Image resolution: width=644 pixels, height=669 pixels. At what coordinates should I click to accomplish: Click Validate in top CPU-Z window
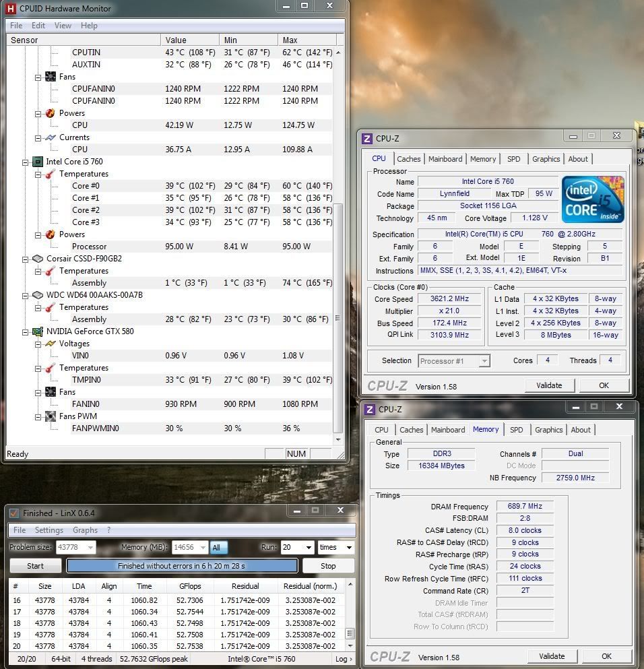549,385
